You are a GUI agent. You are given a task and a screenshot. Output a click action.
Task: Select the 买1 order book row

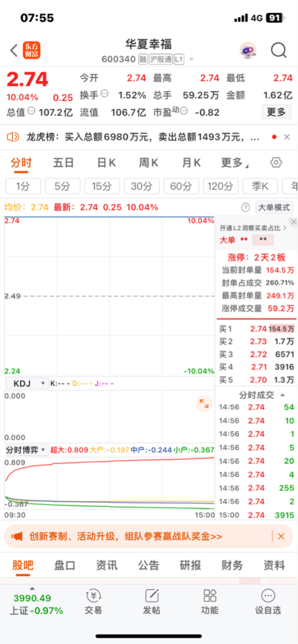point(257,329)
